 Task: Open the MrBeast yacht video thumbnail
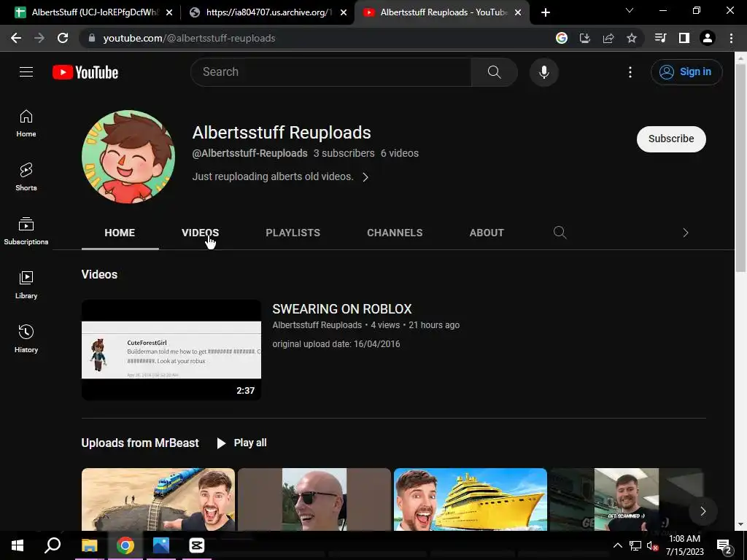click(x=471, y=499)
